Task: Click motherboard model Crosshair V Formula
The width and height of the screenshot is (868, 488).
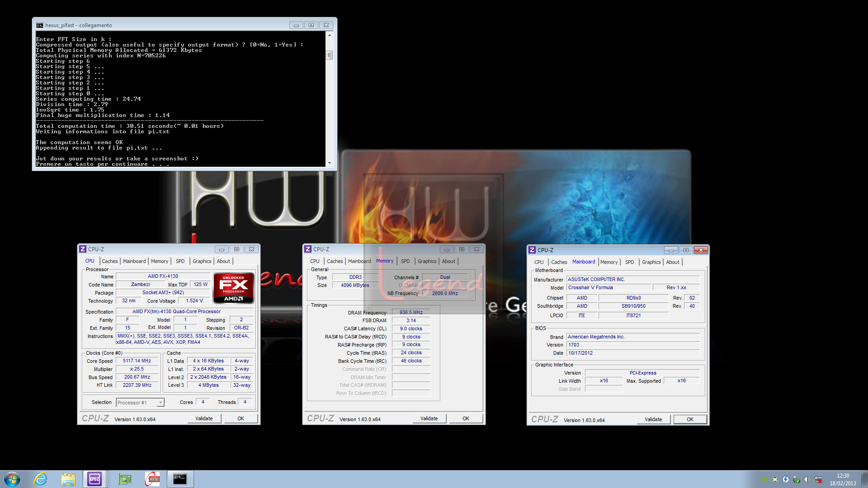Action: (x=609, y=287)
